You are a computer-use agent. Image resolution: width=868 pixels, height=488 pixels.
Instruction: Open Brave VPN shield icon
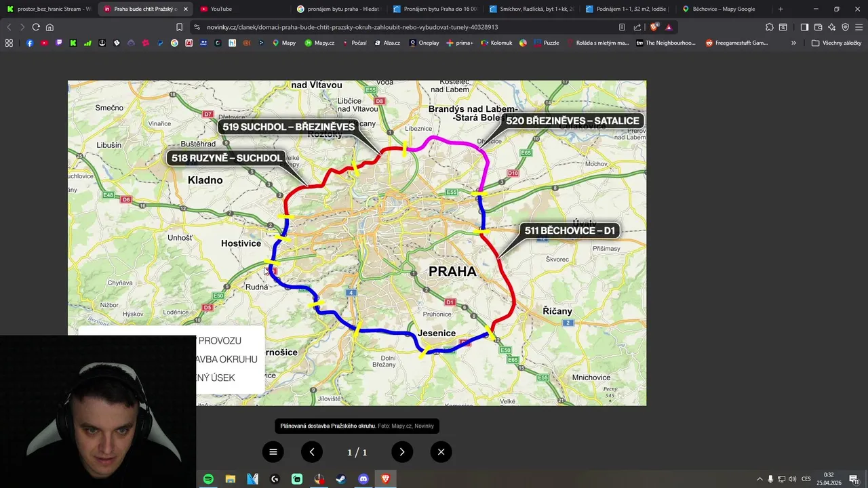pos(846,27)
